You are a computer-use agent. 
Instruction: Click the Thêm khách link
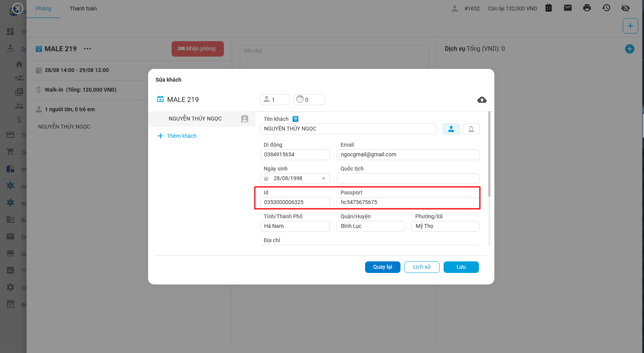click(181, 136)
